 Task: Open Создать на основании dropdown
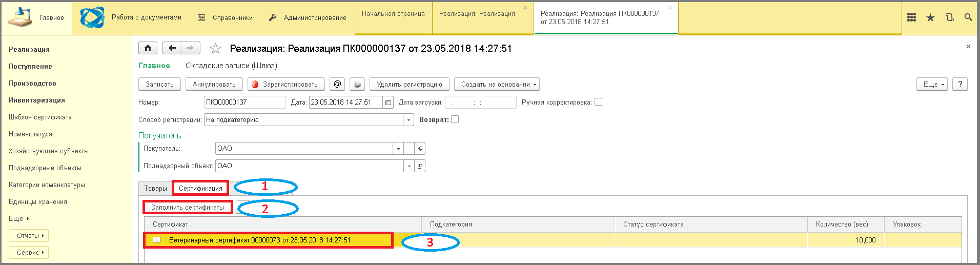[497, 84]
